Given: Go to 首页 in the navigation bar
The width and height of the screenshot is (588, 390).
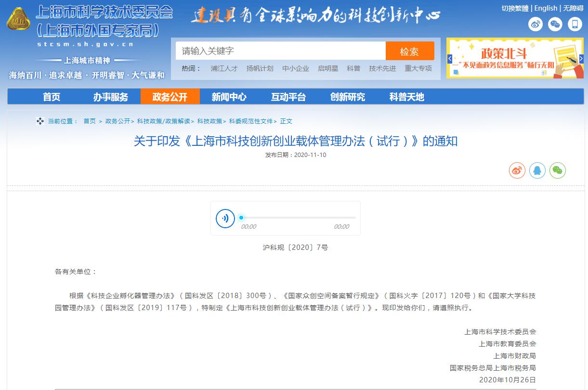Looking at the screenshot, I should point(52,97).
